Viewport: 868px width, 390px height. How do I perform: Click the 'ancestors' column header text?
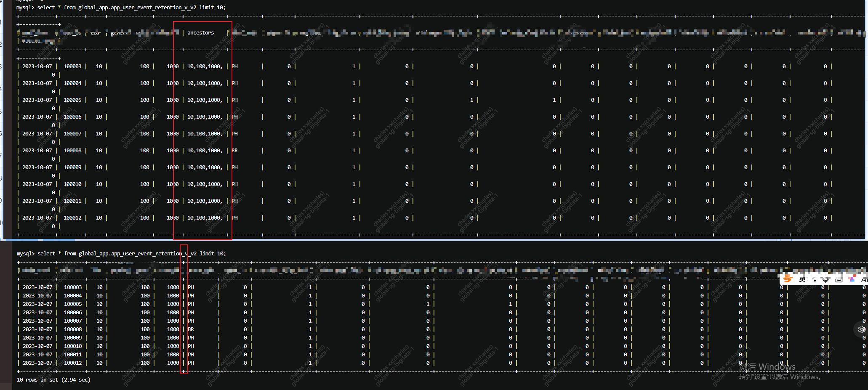click(x=200, y=32)
